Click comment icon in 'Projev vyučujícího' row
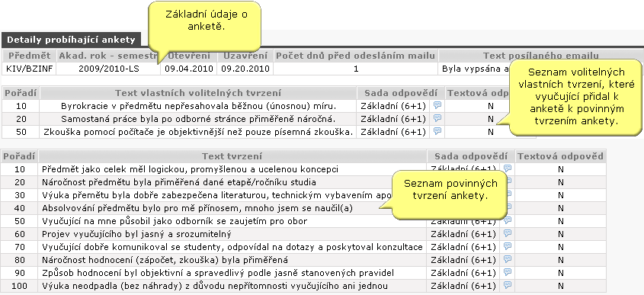Viewport: 644px width, 295px height. point(508,234)
